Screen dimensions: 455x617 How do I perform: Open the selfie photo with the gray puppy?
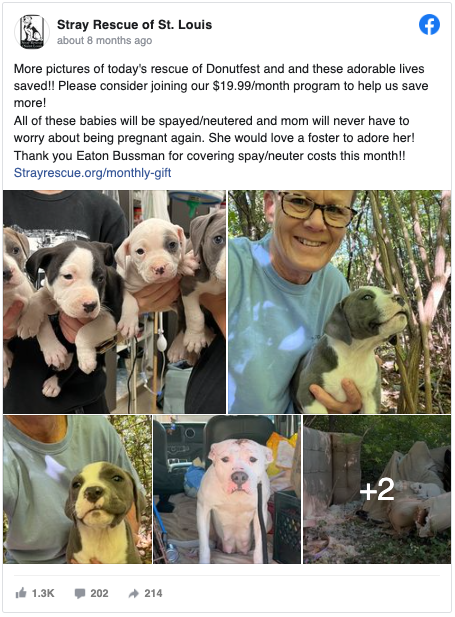[340, 302]
